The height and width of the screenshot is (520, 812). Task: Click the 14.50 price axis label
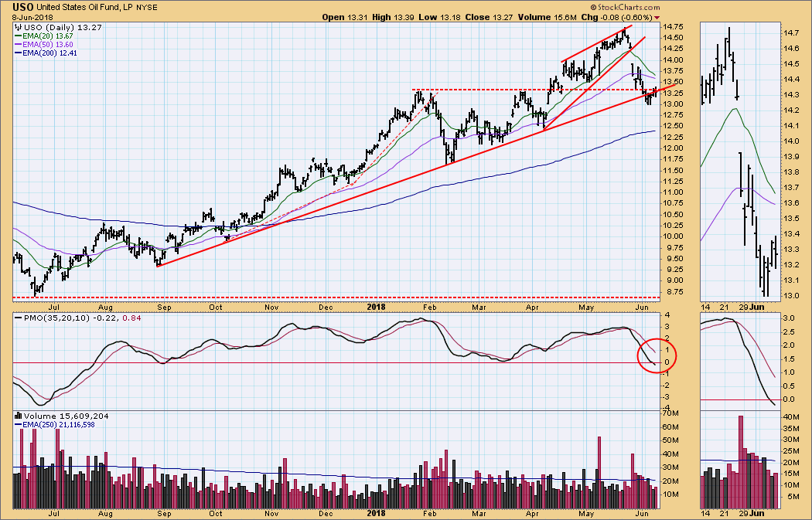pos(673,37)
